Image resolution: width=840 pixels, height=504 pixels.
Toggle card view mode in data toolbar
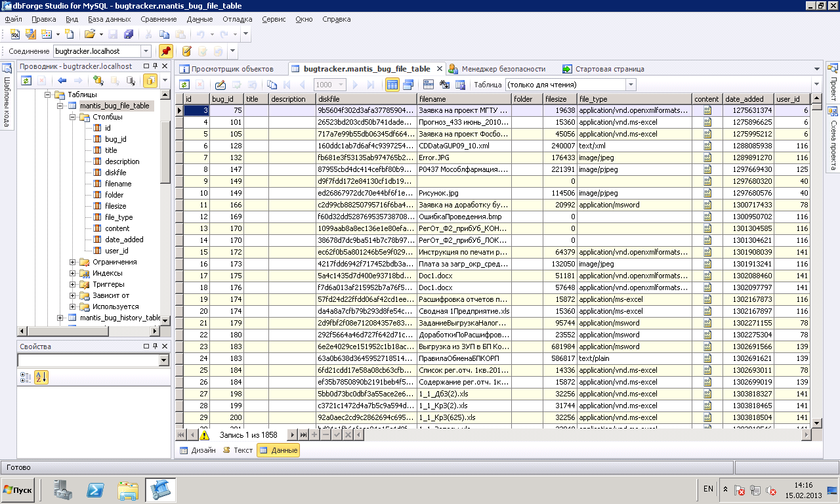point(408,85)
